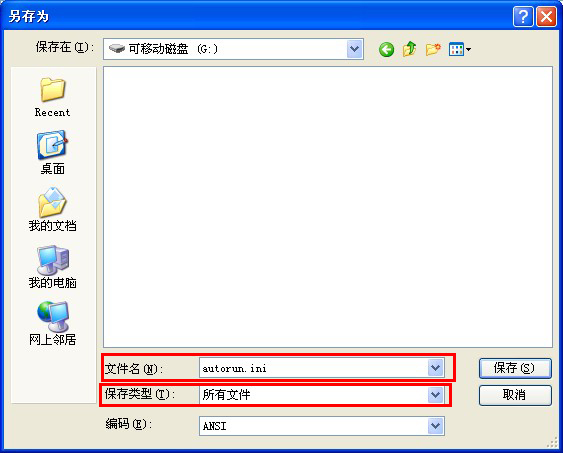The image size is (563, 453).
Task: Go to 我的电脑 (My Computer)
Action: (52, 267)
